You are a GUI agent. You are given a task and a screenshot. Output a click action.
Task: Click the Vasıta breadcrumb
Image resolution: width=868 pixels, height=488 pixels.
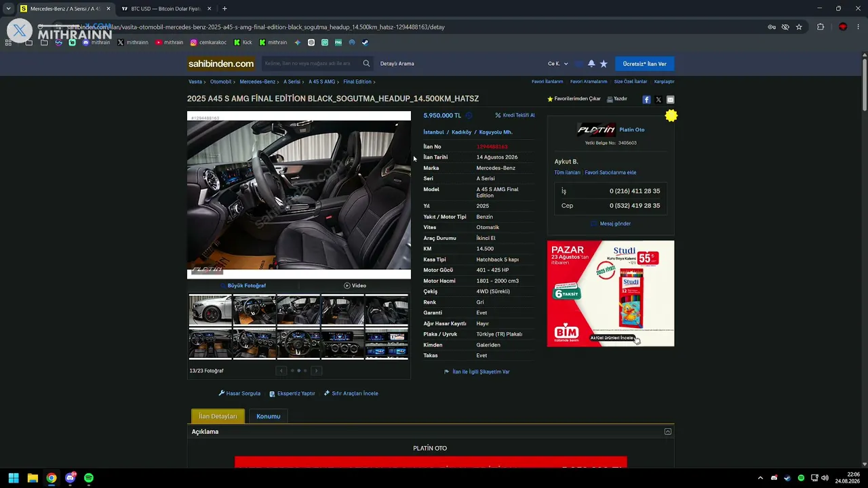[x=195, y=82]
